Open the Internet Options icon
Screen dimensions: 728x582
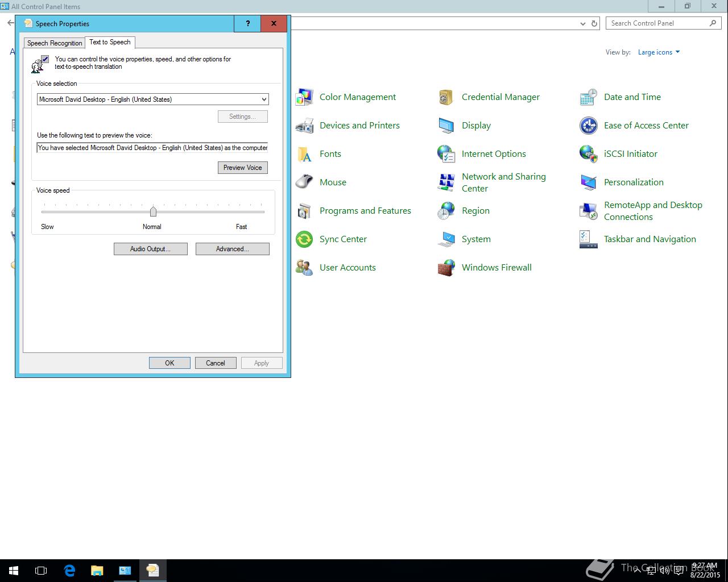point(446,154)
